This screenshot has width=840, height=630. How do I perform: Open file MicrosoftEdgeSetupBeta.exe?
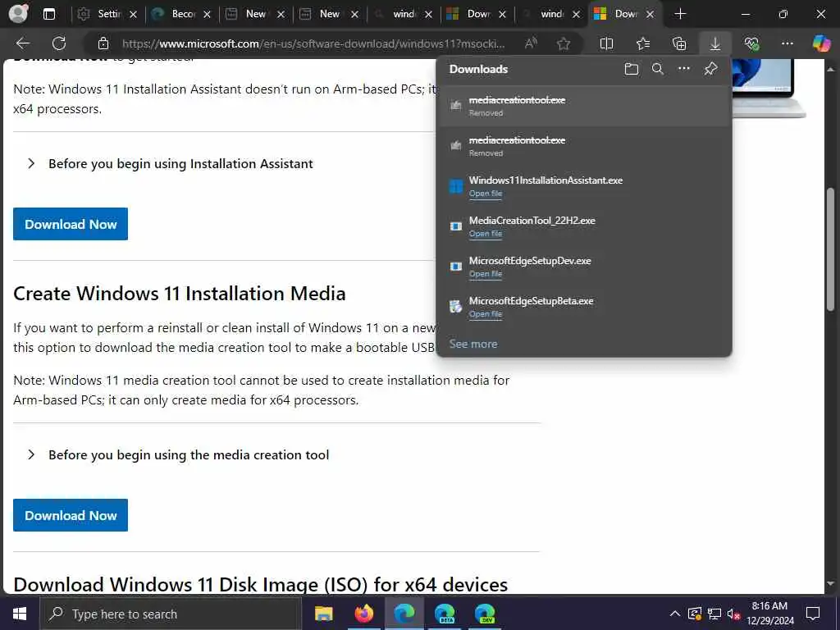[x=486, y=314]
